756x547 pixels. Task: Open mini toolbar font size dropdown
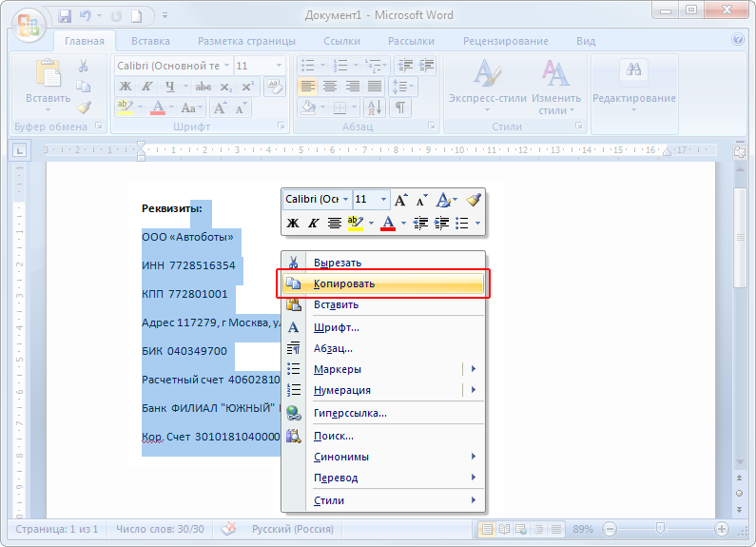tap(384, 199)
